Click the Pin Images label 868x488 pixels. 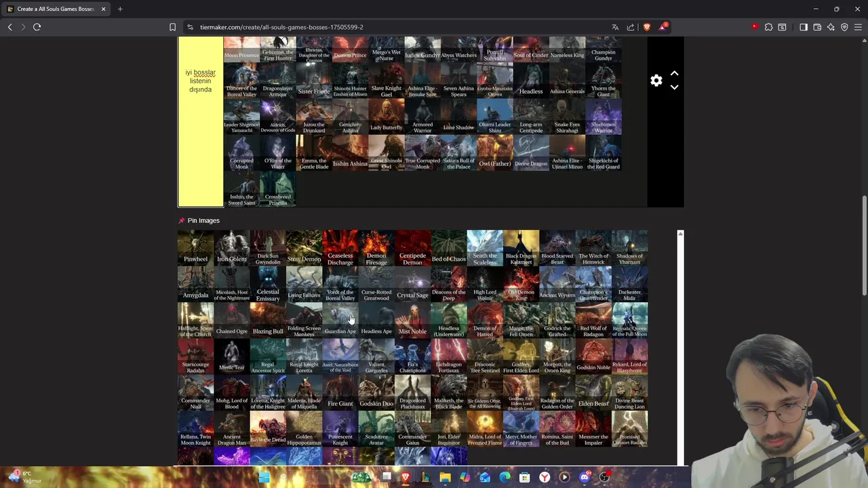coord(203,220)
